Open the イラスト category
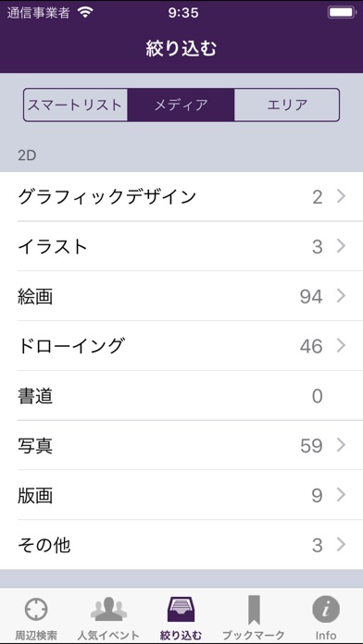The height and width of the screenshot is (644, 363). pyautogui.click(x=181, y=246)
